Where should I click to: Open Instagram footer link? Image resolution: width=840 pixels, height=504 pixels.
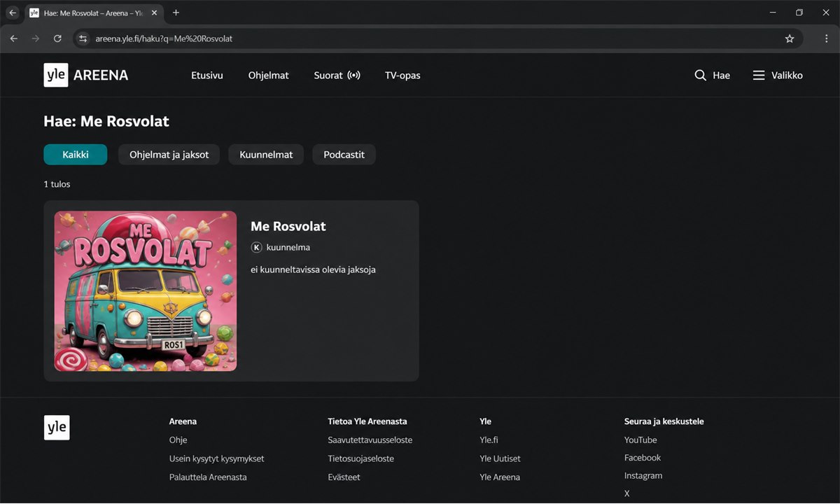(x=643, y=476)
